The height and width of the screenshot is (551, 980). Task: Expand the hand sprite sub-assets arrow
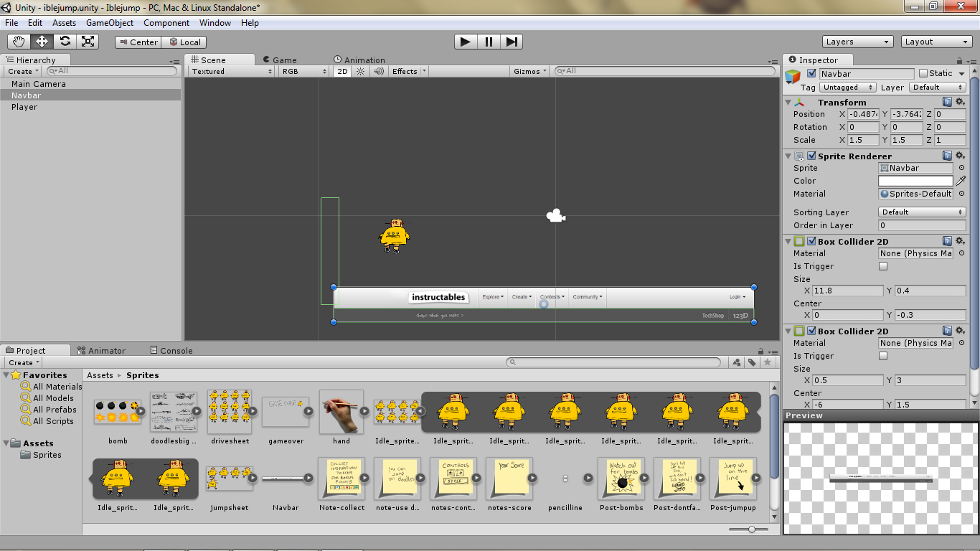click(x=364, y=411)
